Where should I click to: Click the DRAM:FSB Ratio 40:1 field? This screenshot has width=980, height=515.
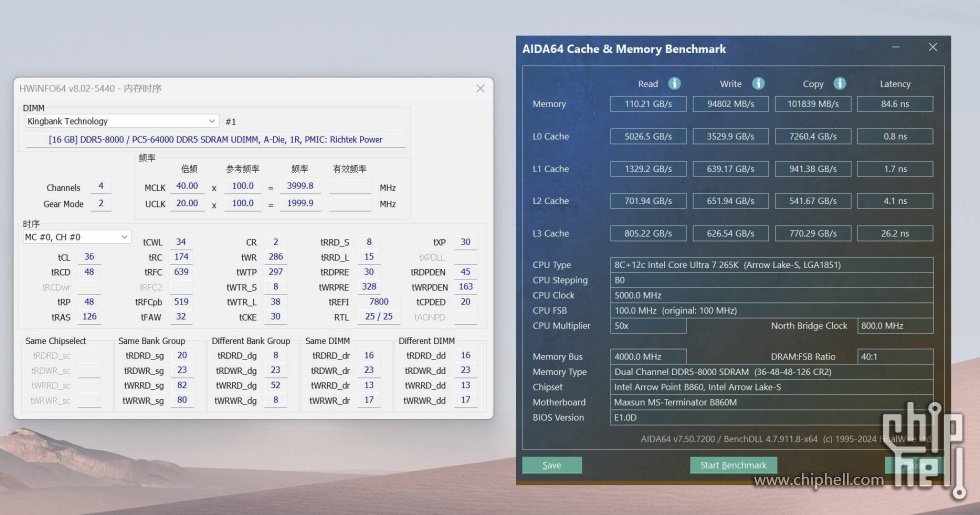(x=895, y=356)
